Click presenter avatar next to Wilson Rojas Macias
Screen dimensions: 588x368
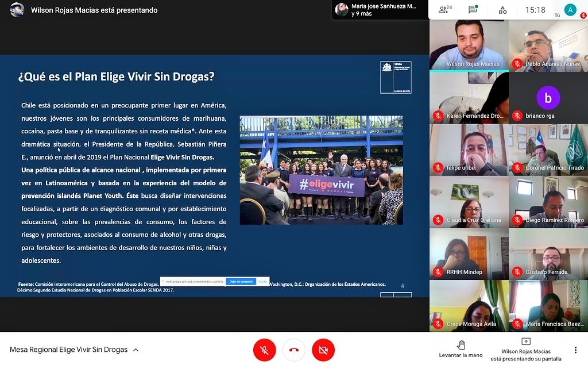tap(17, 10)
